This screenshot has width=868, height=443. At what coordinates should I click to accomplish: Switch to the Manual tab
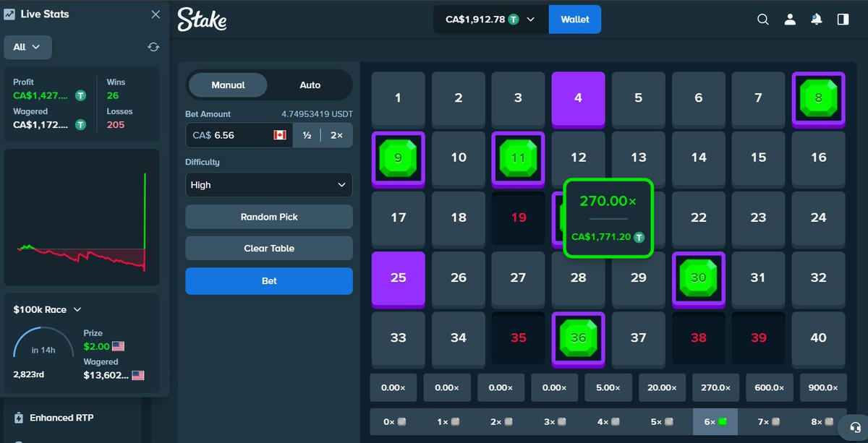[228, 85]
